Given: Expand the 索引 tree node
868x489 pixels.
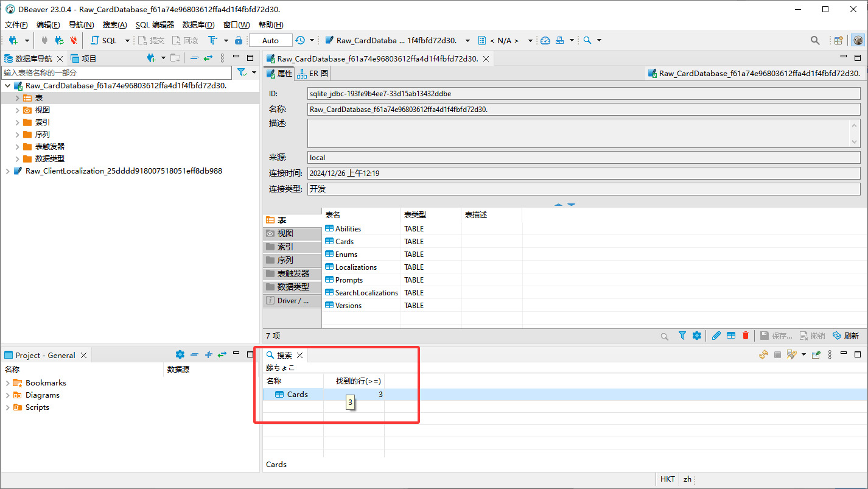Looking at the screenshot, I should point(18,122).
